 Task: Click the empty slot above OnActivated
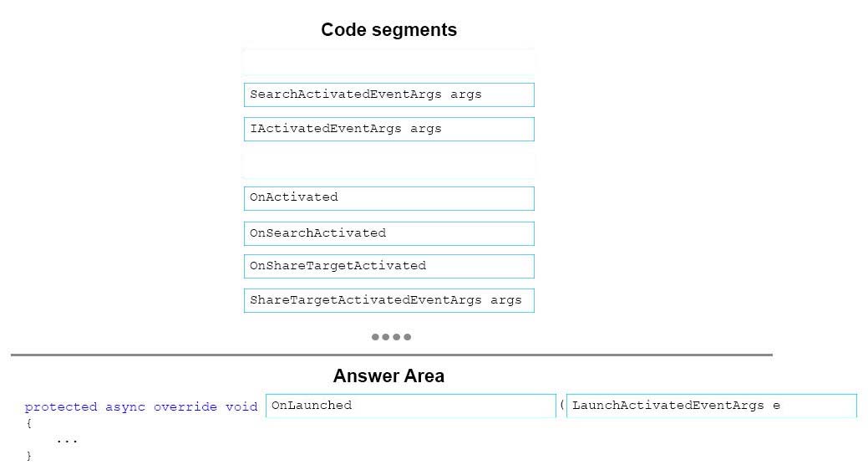tap(388, 165)
